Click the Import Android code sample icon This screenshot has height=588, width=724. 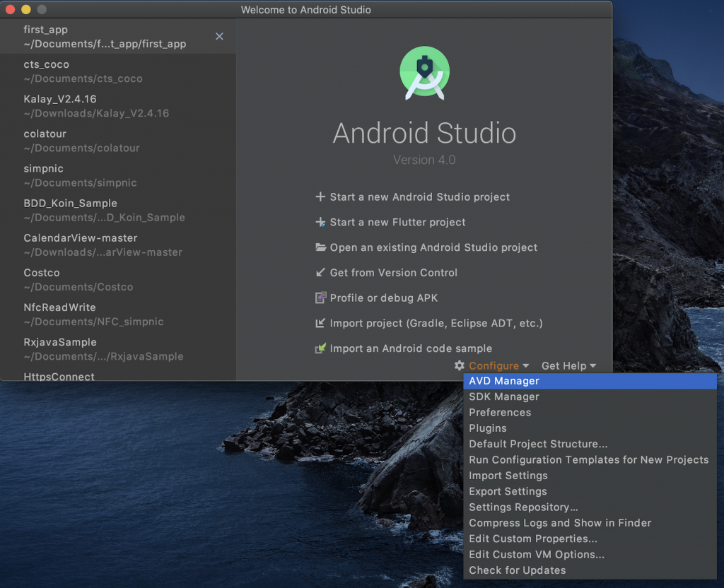[320, 348]
